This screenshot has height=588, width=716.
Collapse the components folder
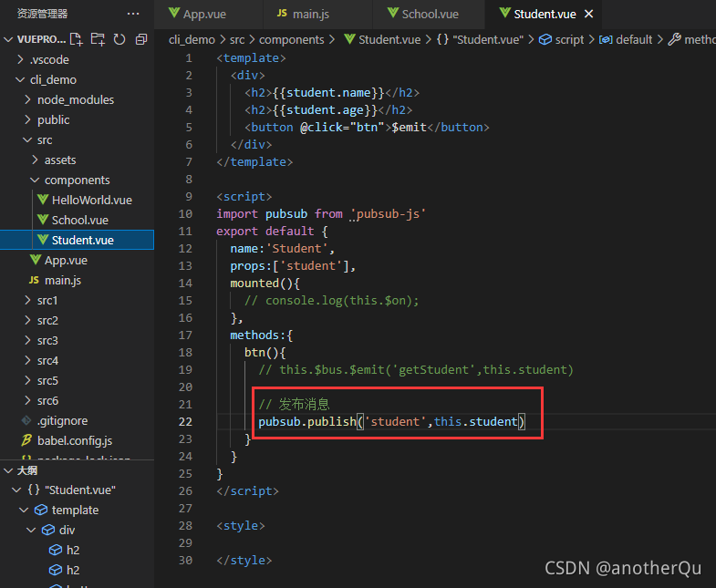35,181
